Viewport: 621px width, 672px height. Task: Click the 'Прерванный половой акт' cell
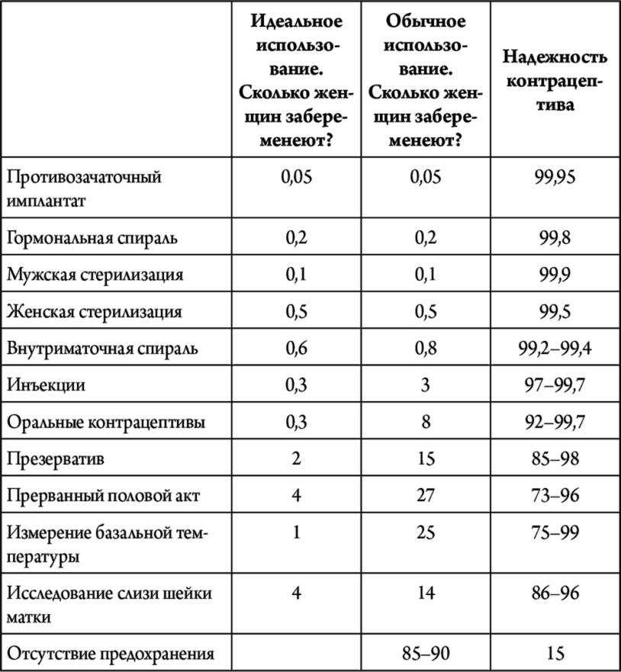(x=103, y=496)
